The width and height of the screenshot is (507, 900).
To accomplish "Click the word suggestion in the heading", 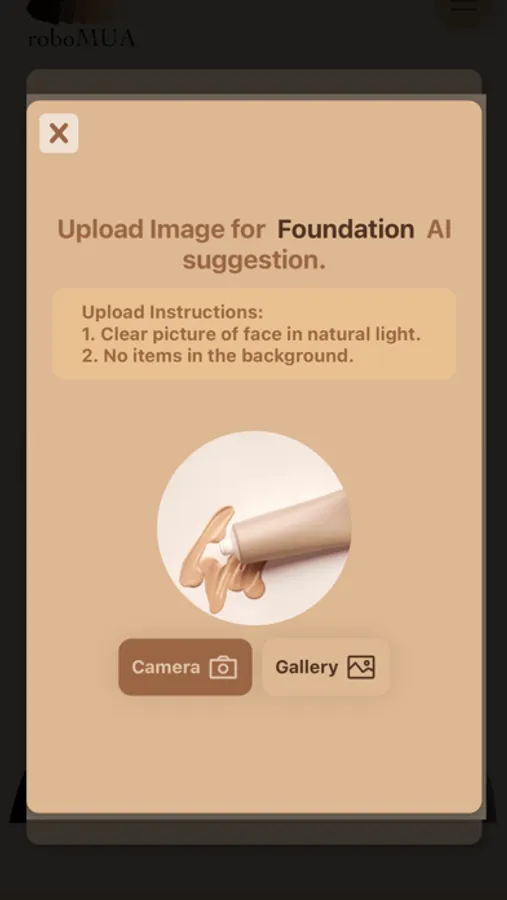I will click(254, 261).
